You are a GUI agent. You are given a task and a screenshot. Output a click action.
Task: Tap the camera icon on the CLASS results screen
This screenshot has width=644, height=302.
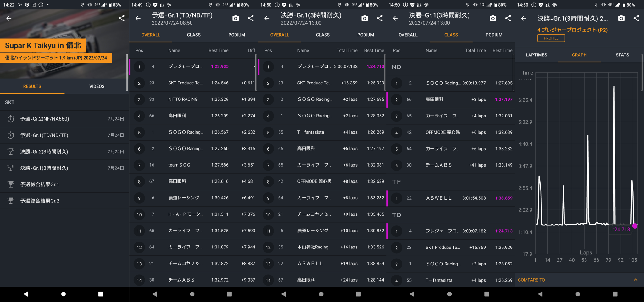click(493, 18)
